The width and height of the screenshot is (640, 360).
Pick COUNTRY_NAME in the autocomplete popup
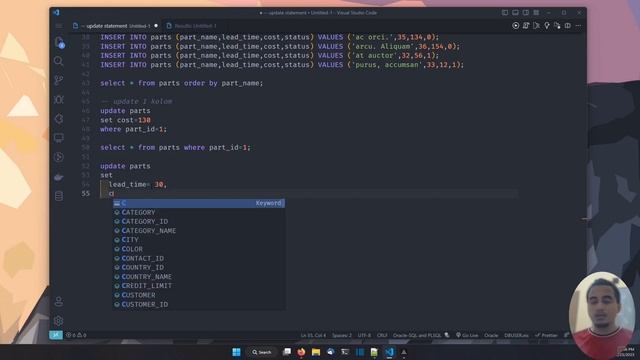pos(199,277)
